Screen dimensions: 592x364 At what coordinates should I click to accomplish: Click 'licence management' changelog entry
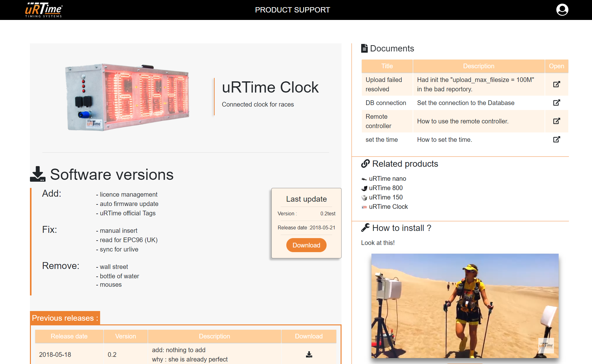pyautogui.click(x=129, y=194)
